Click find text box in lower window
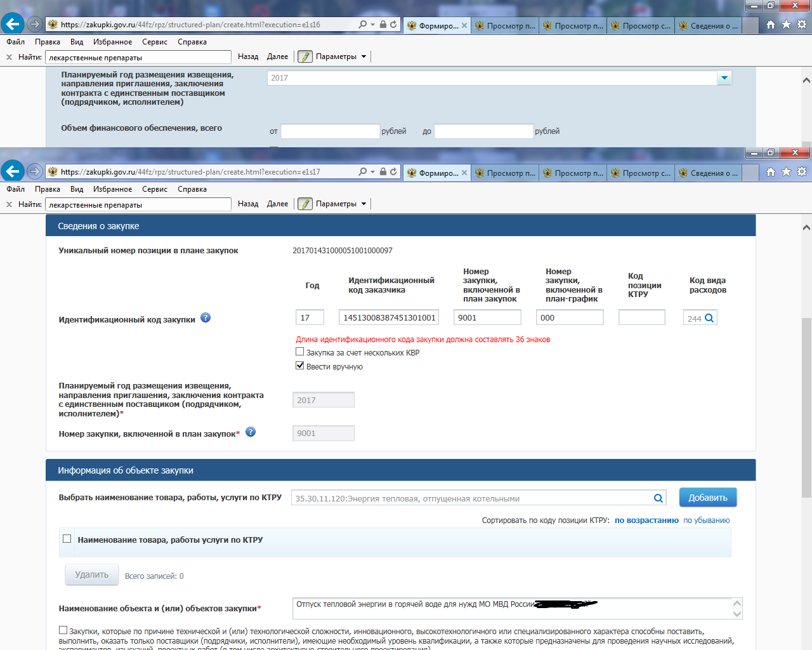This screenshot has height=650, width=812. [138, 204]
